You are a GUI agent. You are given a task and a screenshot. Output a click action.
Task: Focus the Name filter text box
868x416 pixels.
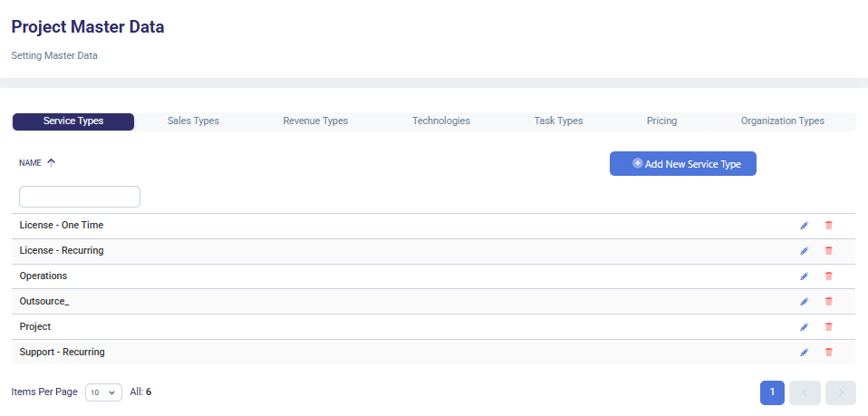80,197
